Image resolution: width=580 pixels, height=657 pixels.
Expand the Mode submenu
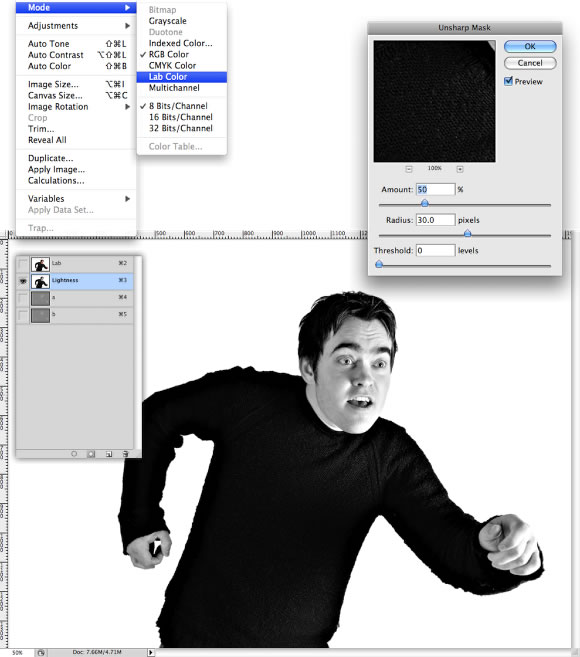click(76, 8)
